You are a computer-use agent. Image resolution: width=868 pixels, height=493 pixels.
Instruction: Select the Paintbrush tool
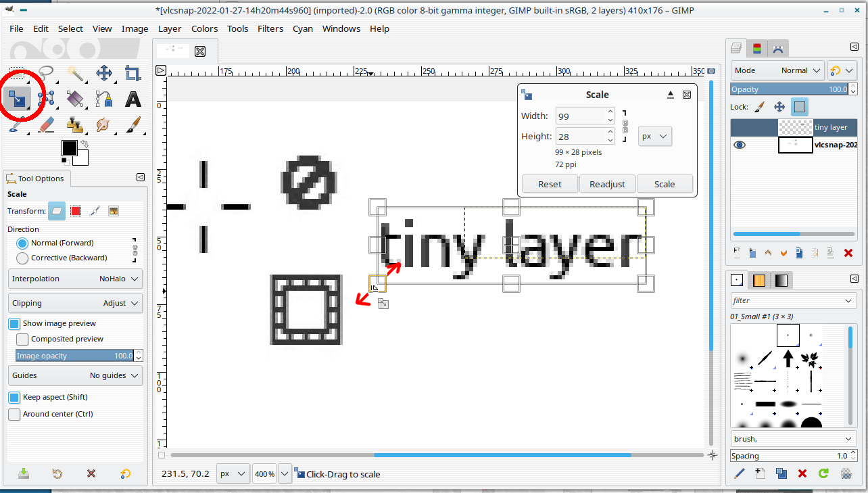[x=133, y=124]
